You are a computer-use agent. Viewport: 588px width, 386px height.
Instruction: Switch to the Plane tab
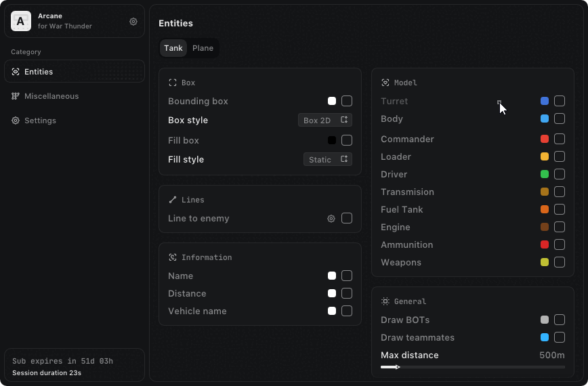pyautogui.click(x=203, y=48)
